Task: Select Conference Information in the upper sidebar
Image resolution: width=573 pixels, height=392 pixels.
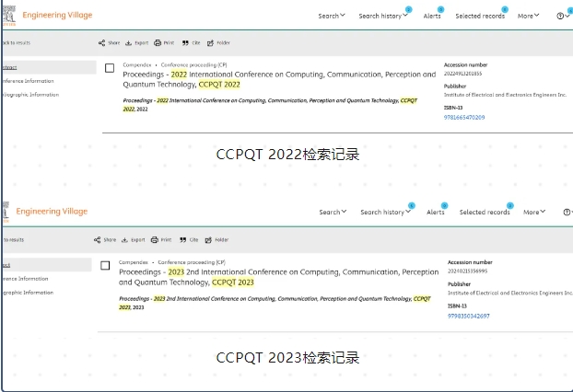Action: [x=28, y=81]
